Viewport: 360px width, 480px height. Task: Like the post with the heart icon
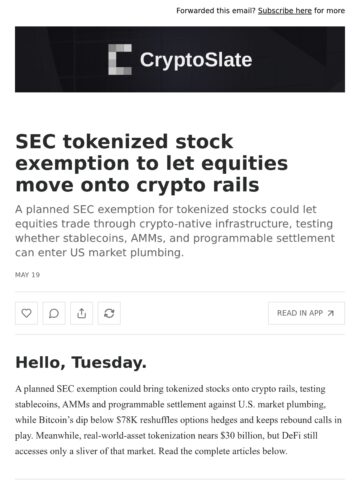pyautogui.click(x=26, y=313)
